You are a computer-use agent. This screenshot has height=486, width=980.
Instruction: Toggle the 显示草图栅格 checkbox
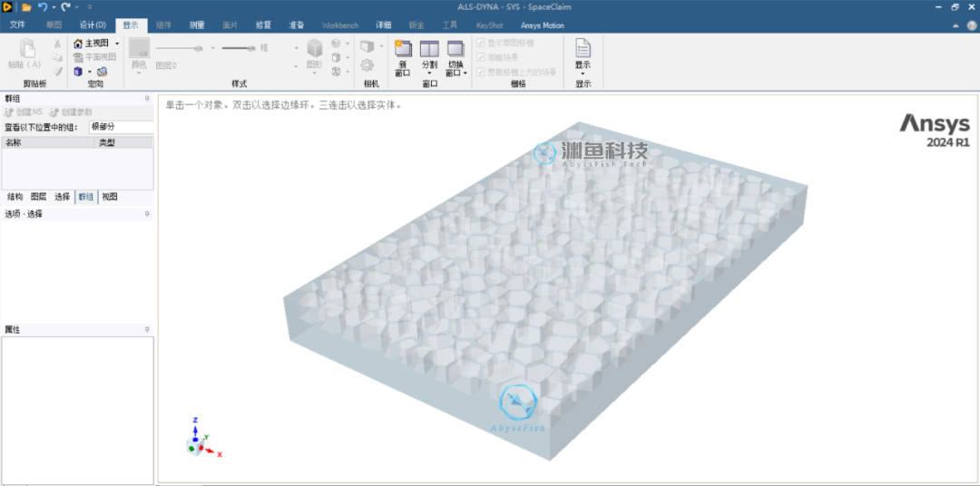coord(481,43)
